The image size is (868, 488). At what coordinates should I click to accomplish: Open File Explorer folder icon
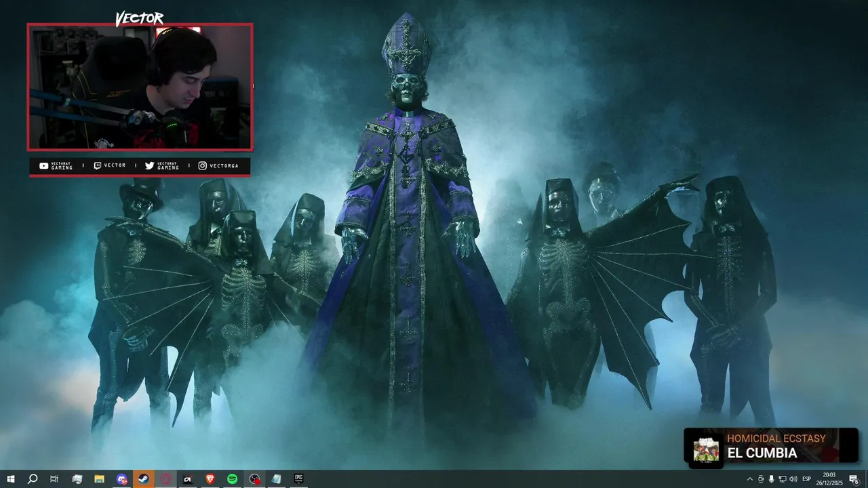pyautogui.click(x=99, y=479)
